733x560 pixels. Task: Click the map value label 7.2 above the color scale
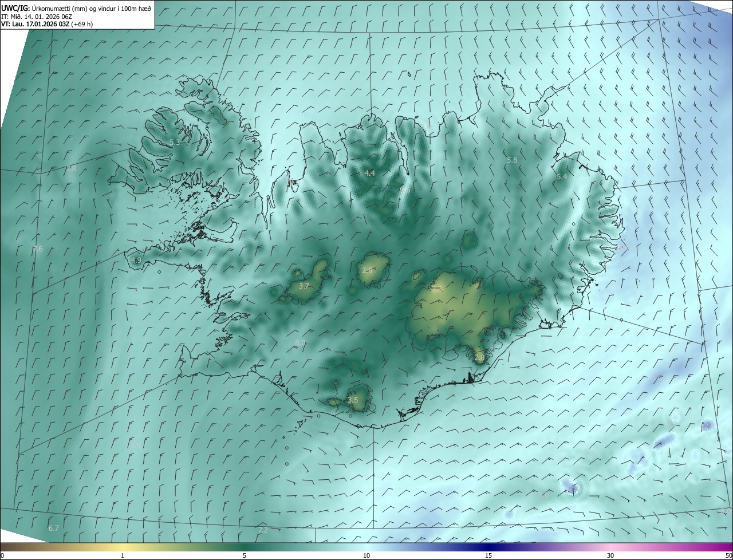263,530
